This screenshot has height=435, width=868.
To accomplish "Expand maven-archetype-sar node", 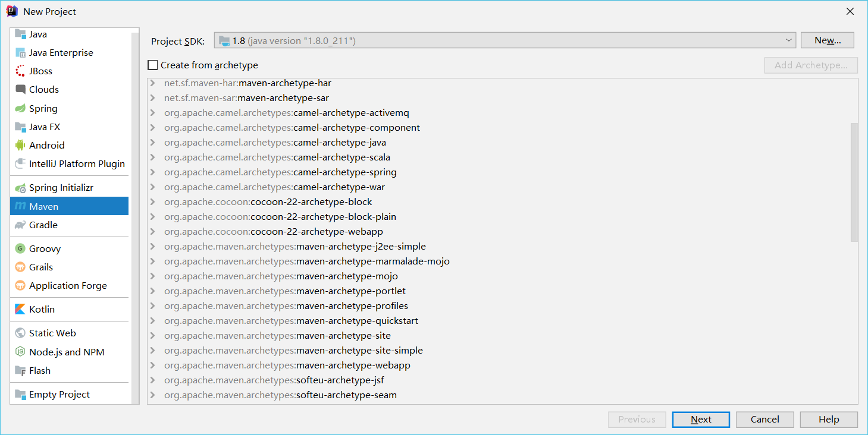I will [153, 98].
